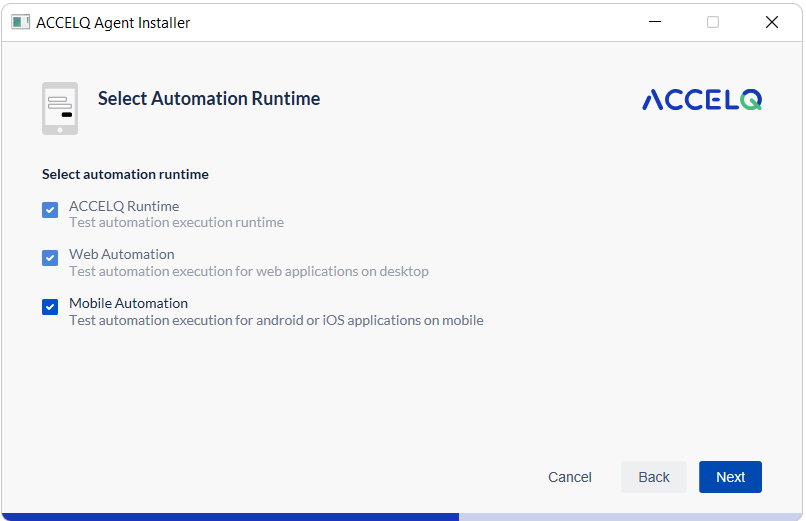The height and width of the screenshot is (521, 806).
Task: Cancel the installation
Action: [x=570, y=477]
